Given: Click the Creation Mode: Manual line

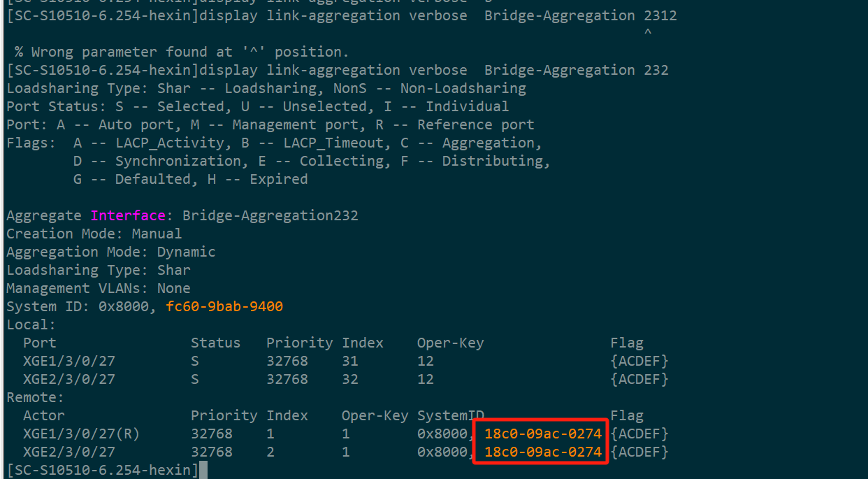Looking at the screenshot, I should click(x=94, y=234).
